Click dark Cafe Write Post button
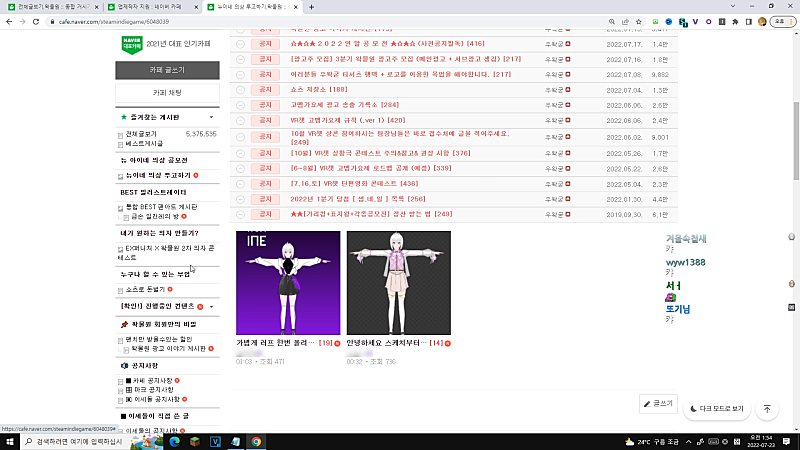The width and height of the screenshot is (800, 450). click(167, 70)
